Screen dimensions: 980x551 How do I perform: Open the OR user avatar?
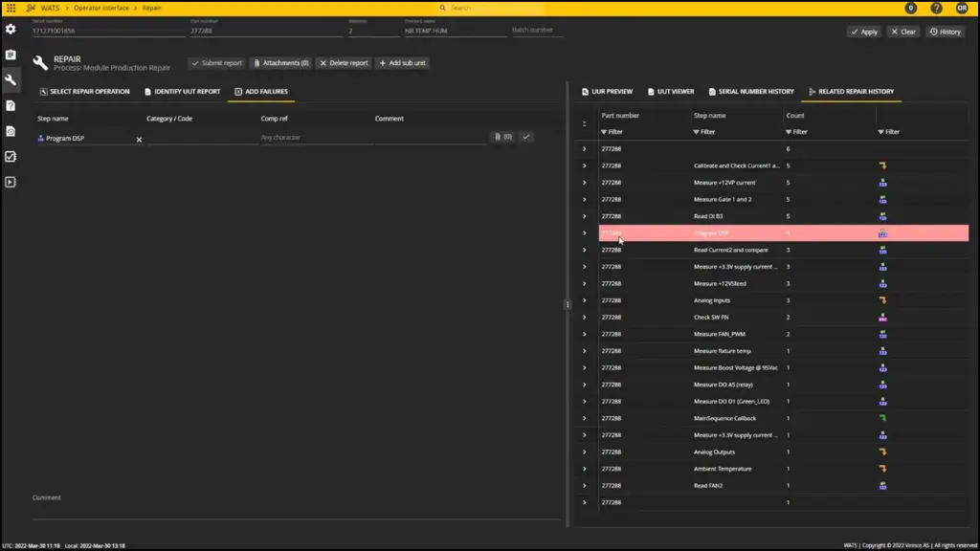click(x=961, y=8)
